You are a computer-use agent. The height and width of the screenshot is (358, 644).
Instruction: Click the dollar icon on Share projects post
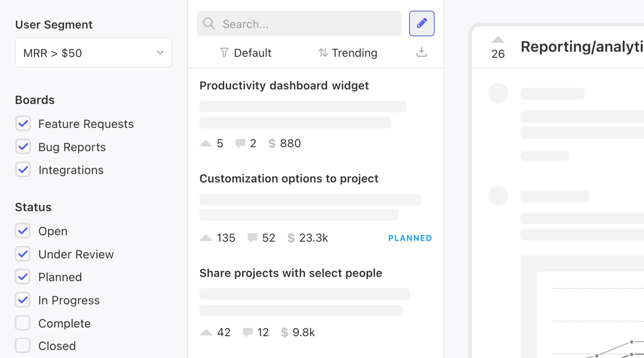tap(284, 332)
